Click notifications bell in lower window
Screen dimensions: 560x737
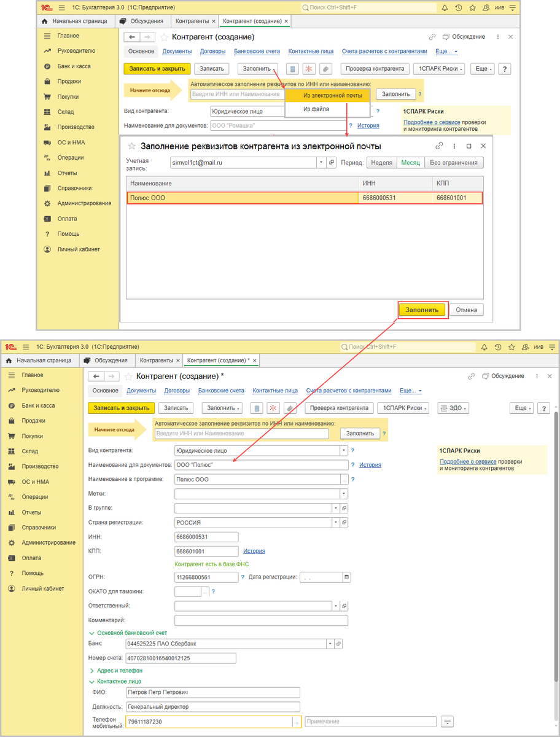(484, 347)
